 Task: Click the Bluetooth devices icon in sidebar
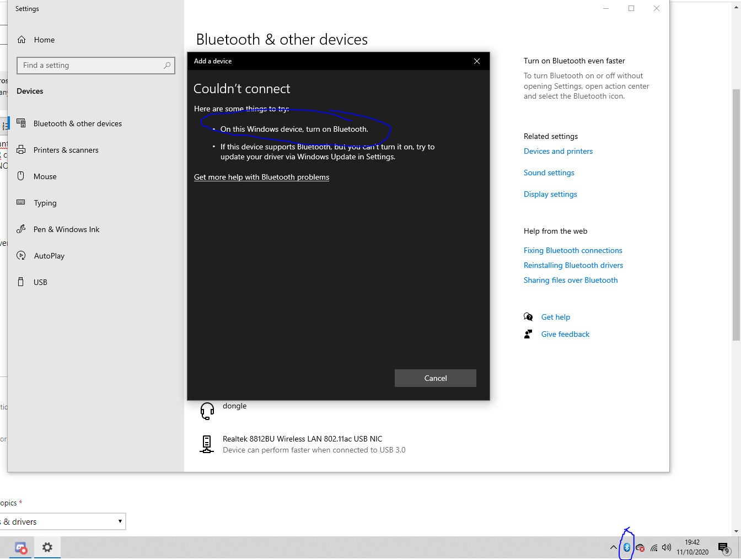pos(21,123)
